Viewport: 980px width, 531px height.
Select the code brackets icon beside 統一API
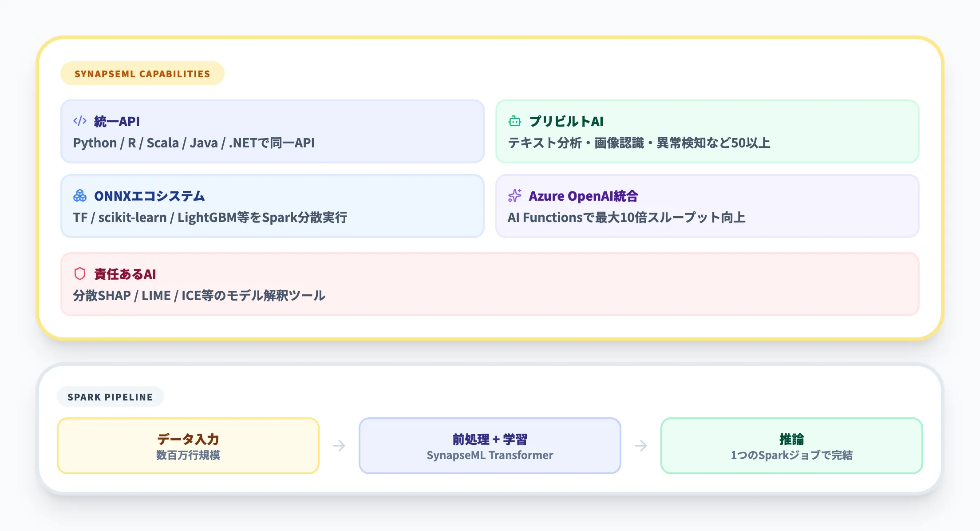[x=80, y=120]
